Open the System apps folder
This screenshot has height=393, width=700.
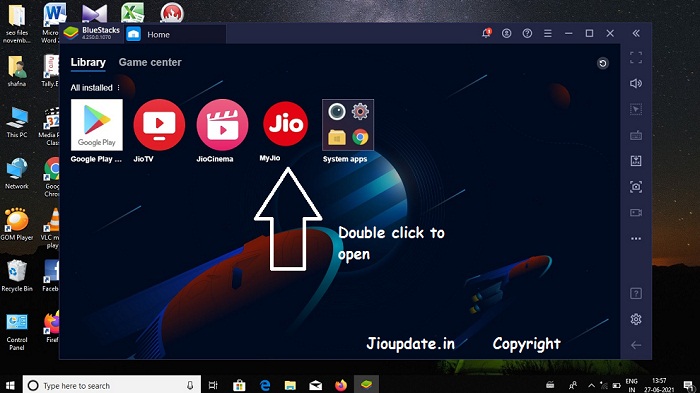pos(348,125)
